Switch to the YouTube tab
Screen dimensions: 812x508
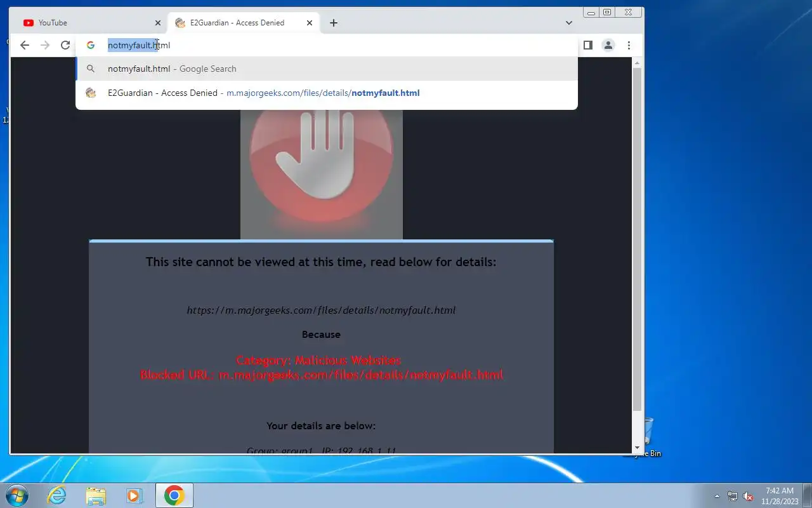click(89, 23)
